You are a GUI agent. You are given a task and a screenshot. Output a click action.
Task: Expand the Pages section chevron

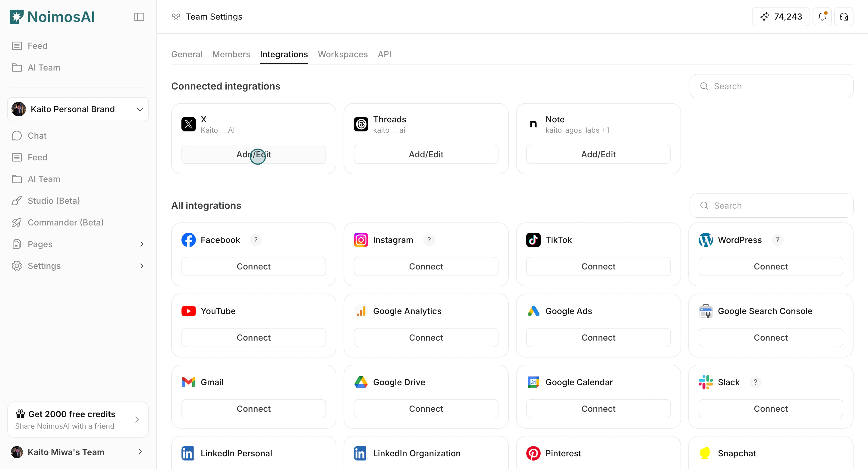[142, 244]
